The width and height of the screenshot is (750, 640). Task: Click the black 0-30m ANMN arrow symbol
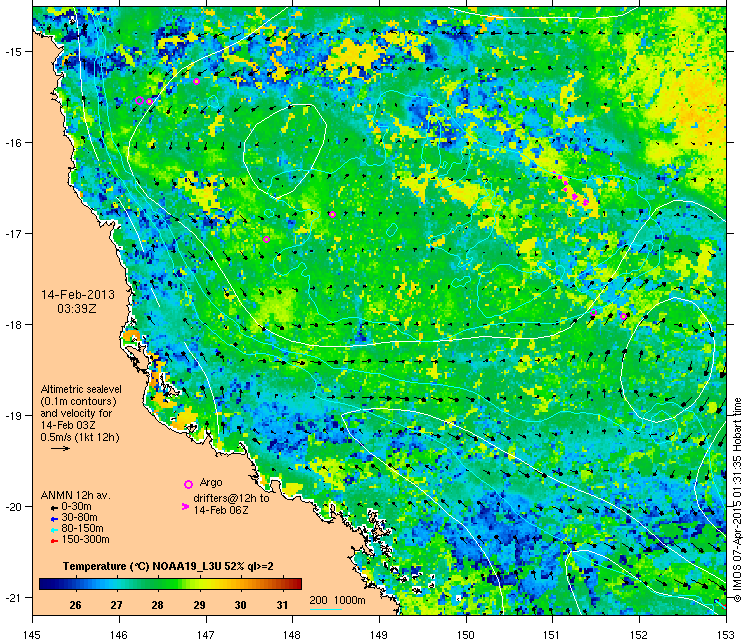pos(54,508)
